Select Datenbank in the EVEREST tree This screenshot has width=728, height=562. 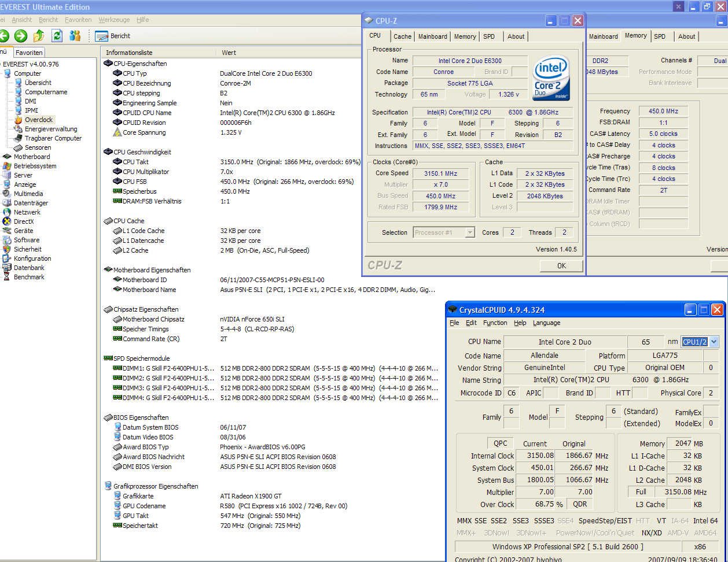29,268
